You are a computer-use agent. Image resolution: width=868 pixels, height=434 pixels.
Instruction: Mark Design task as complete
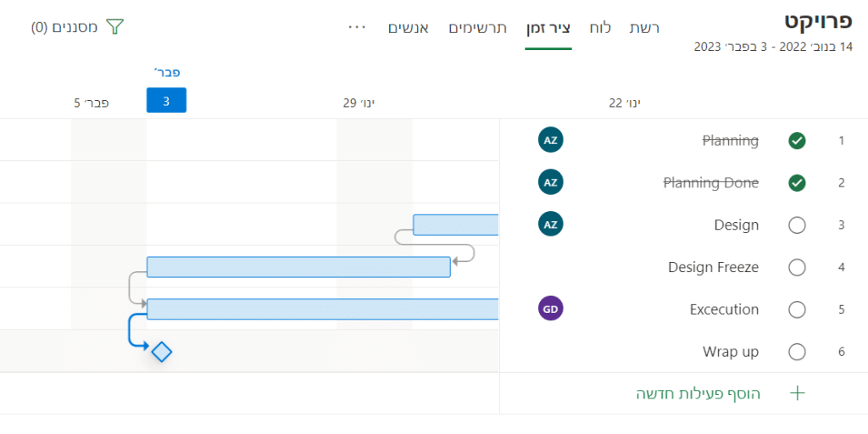point(797,225)
